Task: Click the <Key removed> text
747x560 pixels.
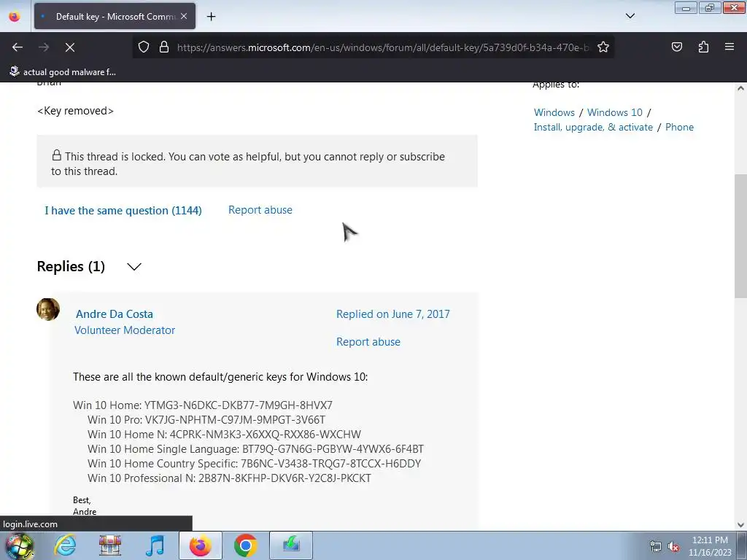Action: 75,111
